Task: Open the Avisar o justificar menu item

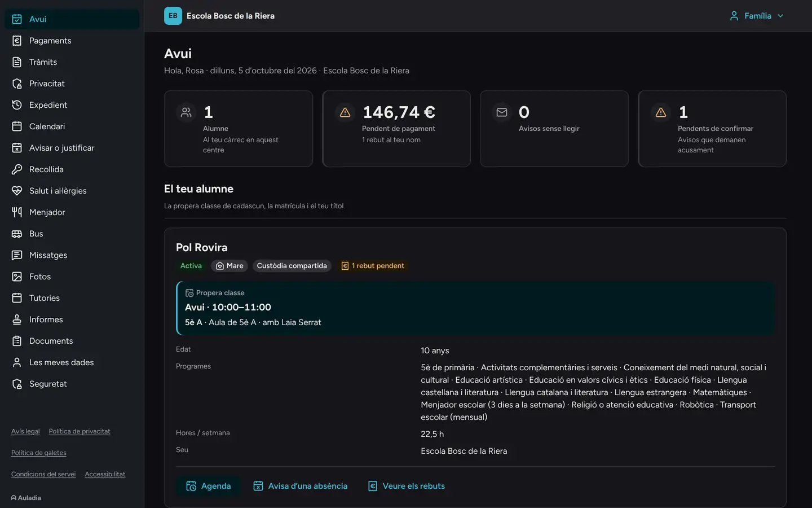Action: 72,148
